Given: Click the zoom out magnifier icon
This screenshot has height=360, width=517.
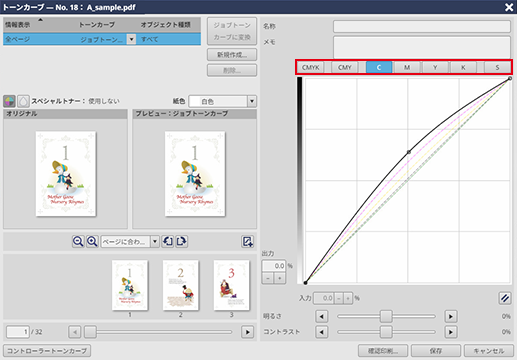Looking at the screenshot, I should [x=78, y=241].
